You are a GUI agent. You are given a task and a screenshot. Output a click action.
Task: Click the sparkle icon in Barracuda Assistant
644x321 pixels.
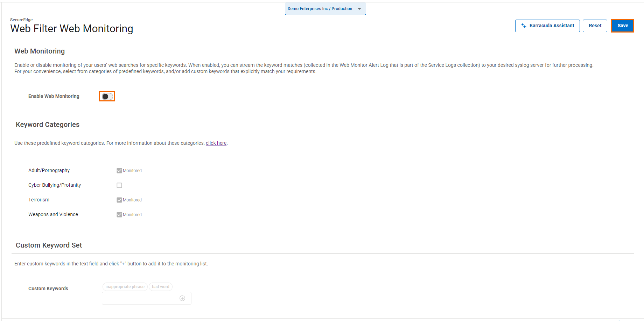click(524, 26)
